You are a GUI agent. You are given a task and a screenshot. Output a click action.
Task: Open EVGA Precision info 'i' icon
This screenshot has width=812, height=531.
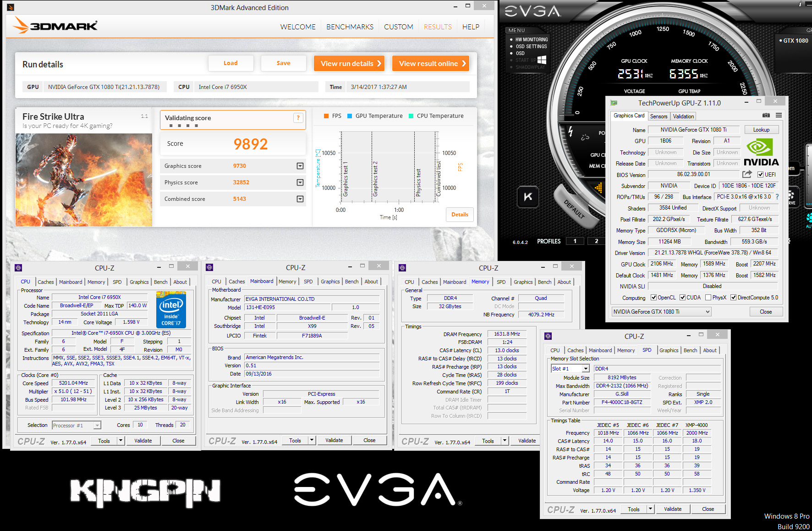pyautogui.click(x=800, y=4)
